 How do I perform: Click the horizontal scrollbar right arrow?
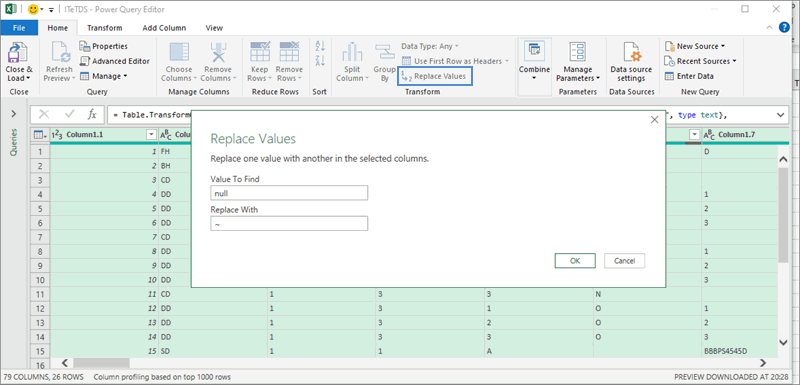click(763, 363)
